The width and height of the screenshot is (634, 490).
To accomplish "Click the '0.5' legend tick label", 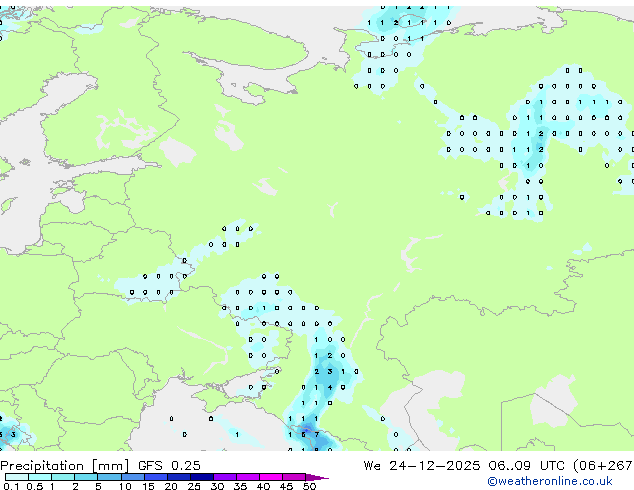I will click(x=34, y=486).
